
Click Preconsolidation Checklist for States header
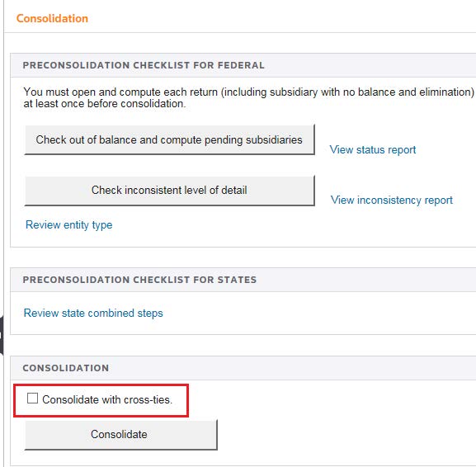click(x=139, y=280)
